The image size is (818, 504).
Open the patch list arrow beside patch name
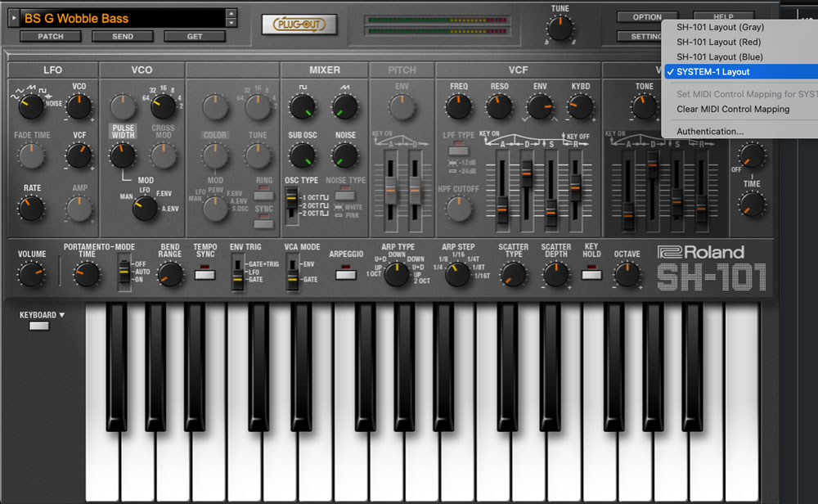tap(12, 17)
